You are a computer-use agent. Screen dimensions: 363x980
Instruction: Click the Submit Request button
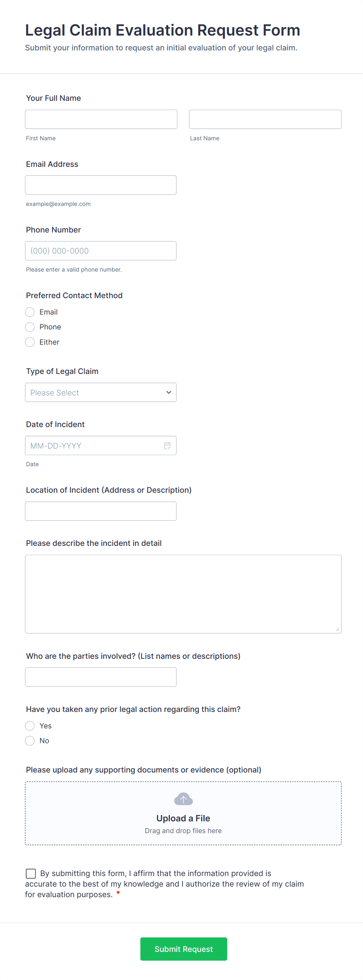point(184,949)
